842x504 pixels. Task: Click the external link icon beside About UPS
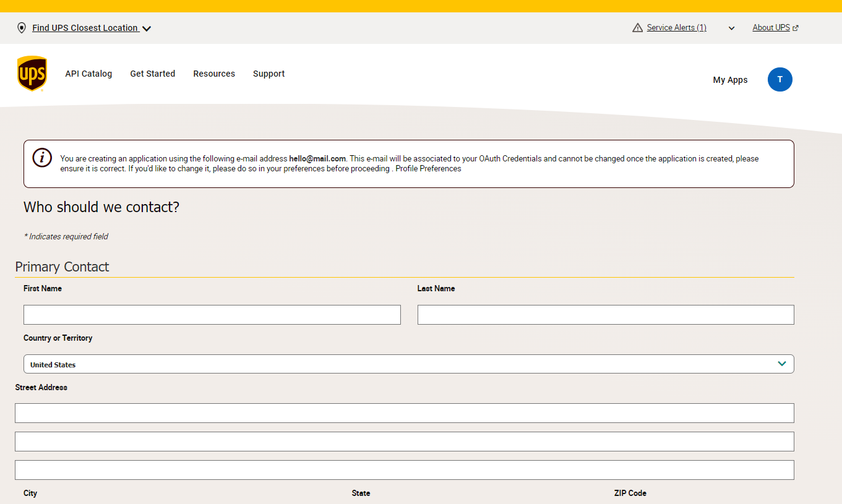click(796, 27)
